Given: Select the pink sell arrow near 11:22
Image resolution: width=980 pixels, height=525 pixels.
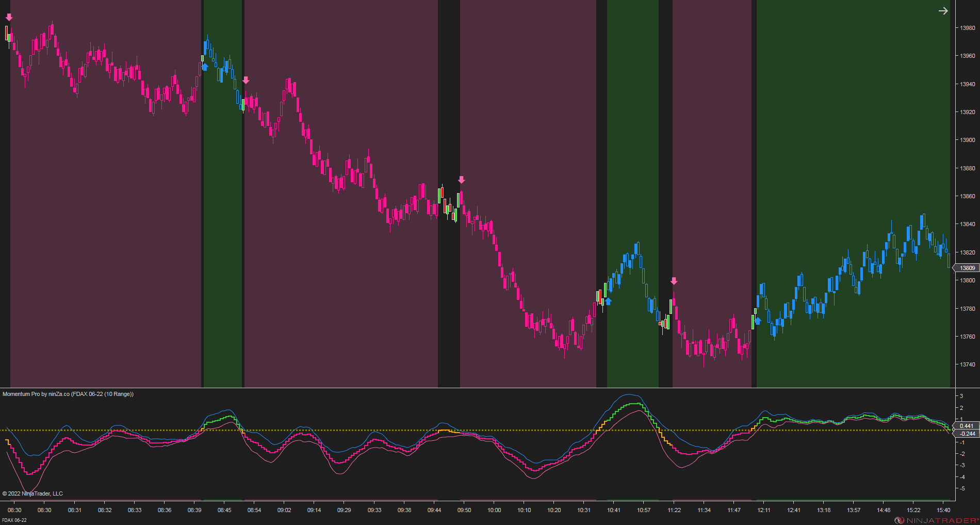Looking at the screenshot, I should tap(674, 281).
